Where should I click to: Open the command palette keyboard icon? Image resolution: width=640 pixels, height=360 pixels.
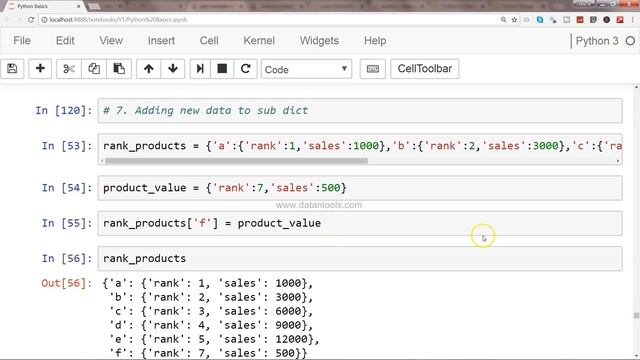coord(373,69)
